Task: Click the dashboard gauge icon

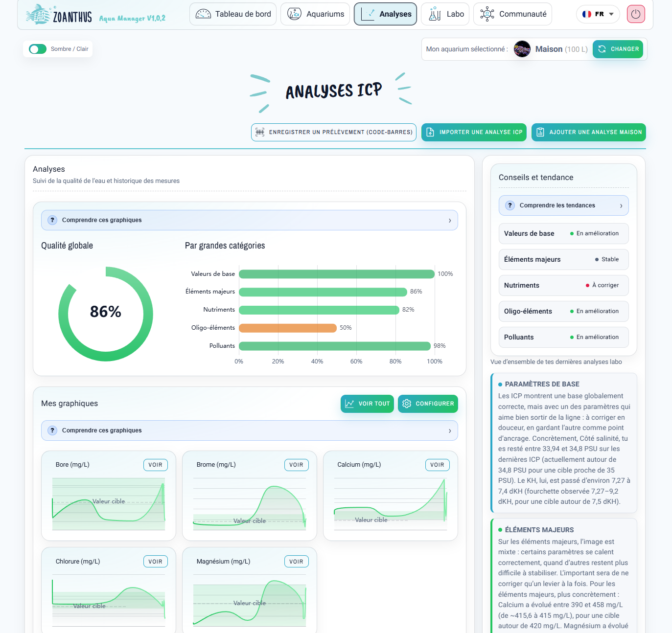Action: coord(203,14)
